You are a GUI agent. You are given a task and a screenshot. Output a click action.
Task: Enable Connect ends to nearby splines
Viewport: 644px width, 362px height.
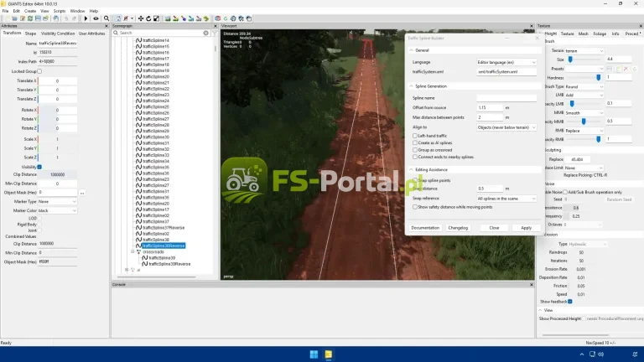coord(415,157)
